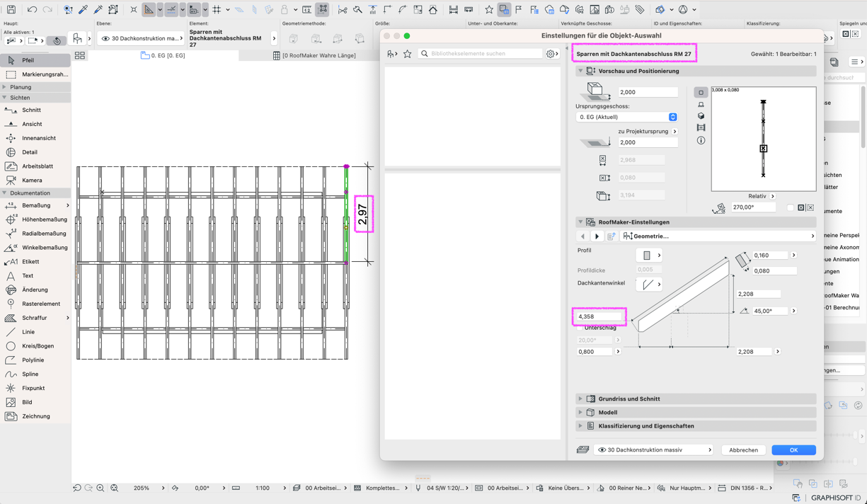Image resolution: width=867 pixels, height=504 pixels.
Task: Expand the Modell section
Action: (580, 412)
